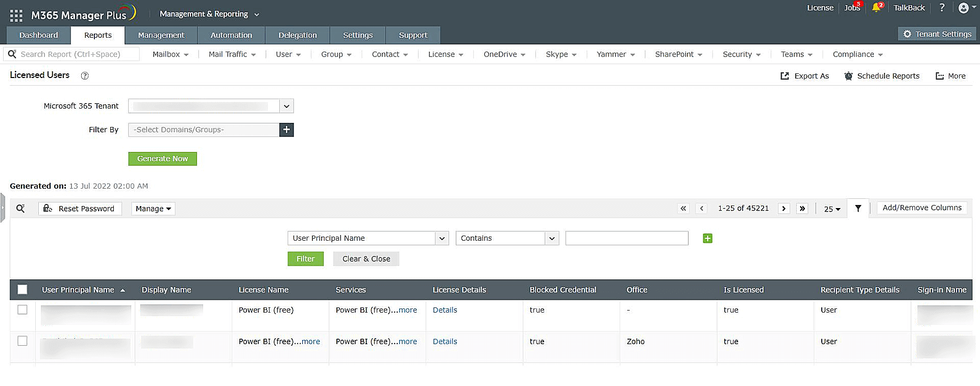The height and width of the screenshot is (386, 980).
Task: Jump to the last results page
Action: (x=802, y=208)
